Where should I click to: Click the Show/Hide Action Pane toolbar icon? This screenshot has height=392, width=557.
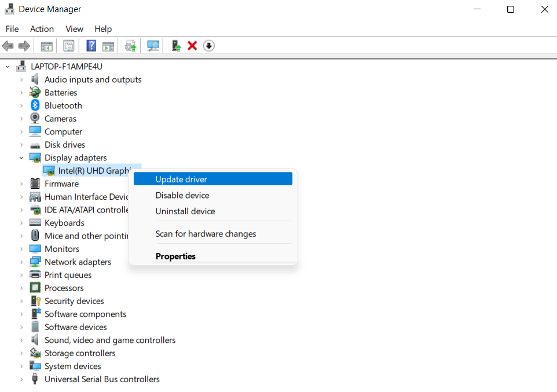pyautogui.click(x=108, y=46)
